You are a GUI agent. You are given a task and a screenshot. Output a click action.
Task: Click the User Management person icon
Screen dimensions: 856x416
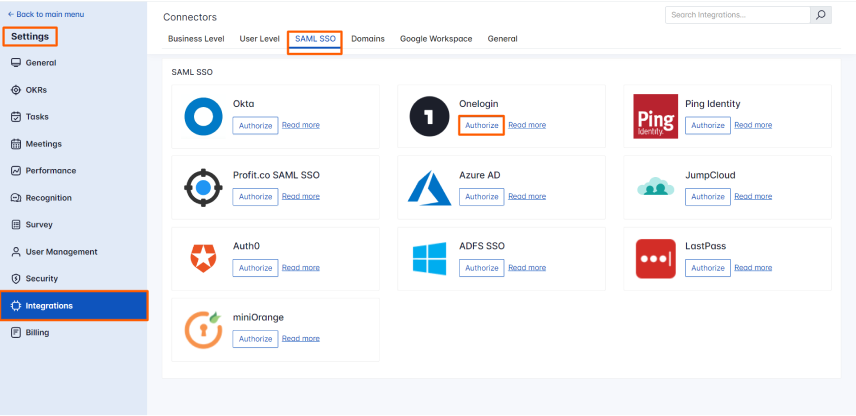(16, 252)
